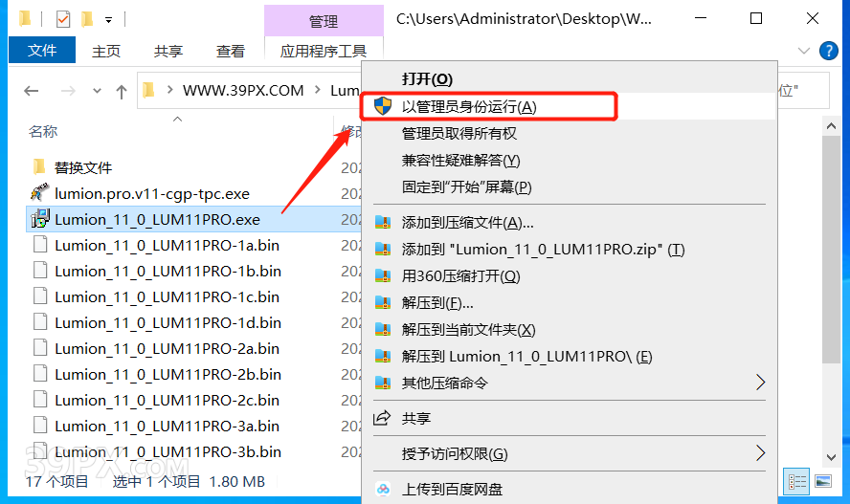Select 解压到(F)... entry
Viewport: 850px width, 504px height.
click(x=436, y=302)
